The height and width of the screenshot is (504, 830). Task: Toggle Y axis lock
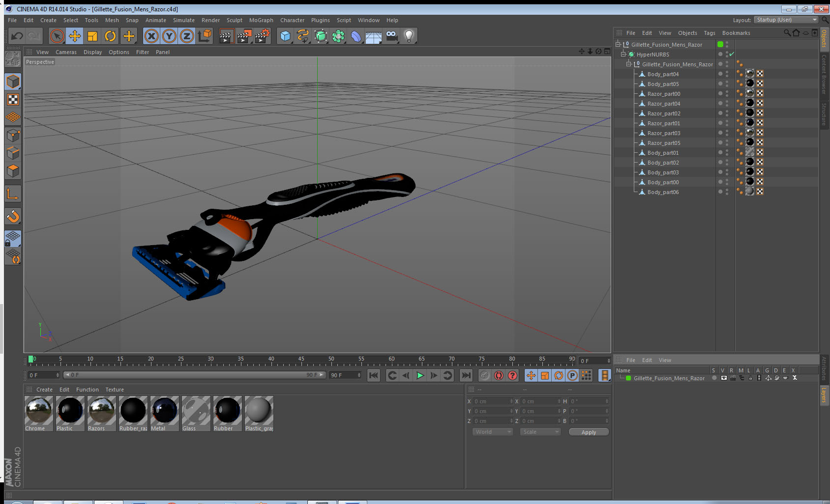(x=169, y=36)
